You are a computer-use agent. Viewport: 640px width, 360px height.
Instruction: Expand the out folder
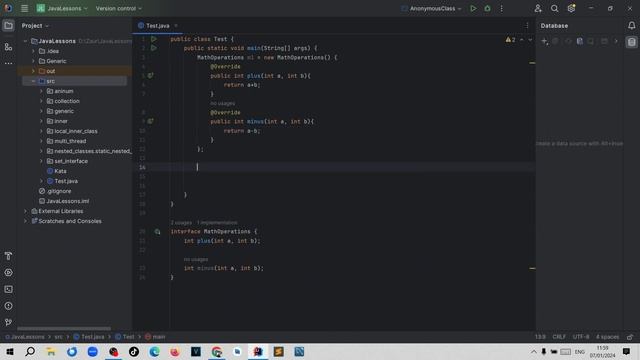[33, 71]
